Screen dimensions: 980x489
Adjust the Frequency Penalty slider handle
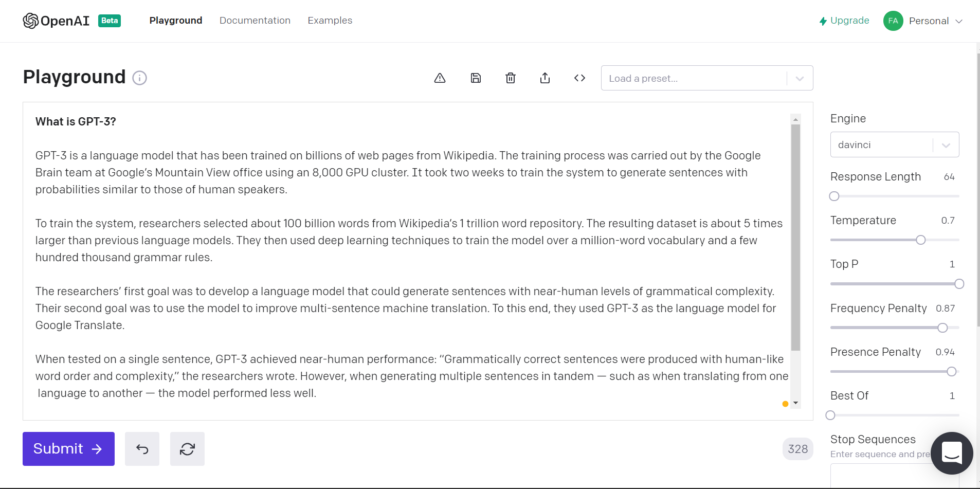942,328
